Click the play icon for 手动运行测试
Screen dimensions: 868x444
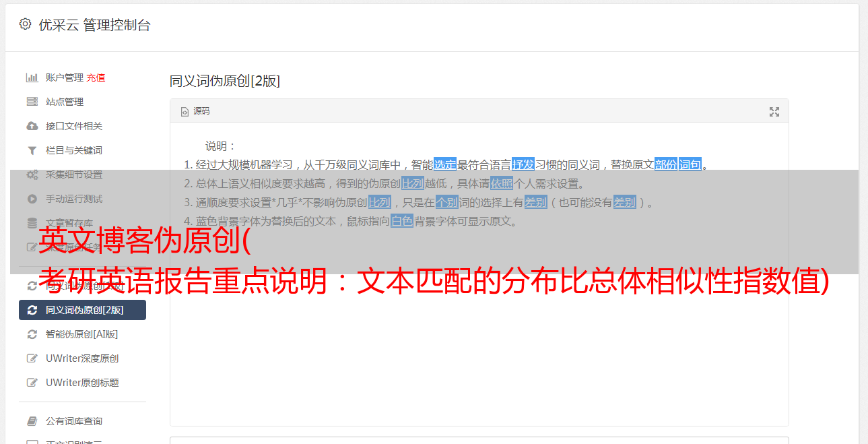coord(32,199)
